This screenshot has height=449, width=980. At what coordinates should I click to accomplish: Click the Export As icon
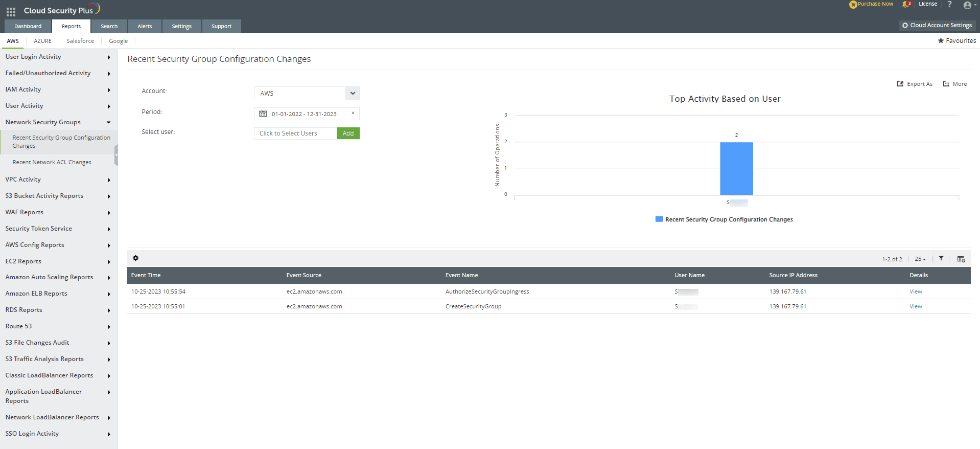[x=900, y=84]
